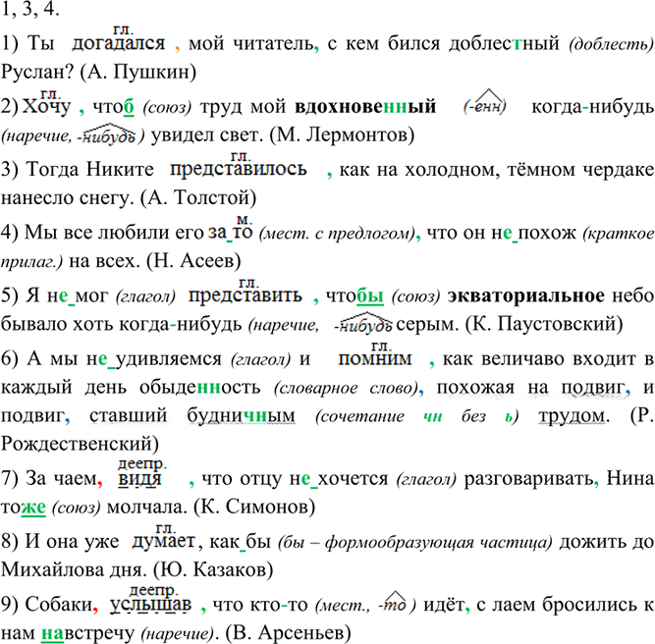The width and height of the screenshot is (655, 644).
Task: Click the heading text "1, 3, 4."
Action: [x=30, y=9]
